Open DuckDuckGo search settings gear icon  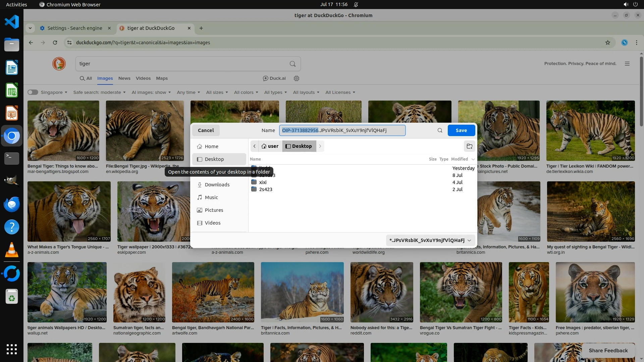[x=296, y=78]
